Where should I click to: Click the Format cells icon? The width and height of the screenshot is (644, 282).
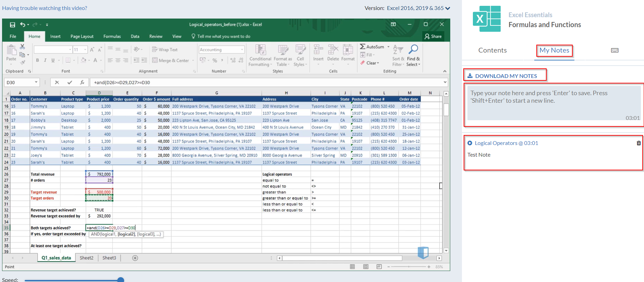tap(348, 50)
